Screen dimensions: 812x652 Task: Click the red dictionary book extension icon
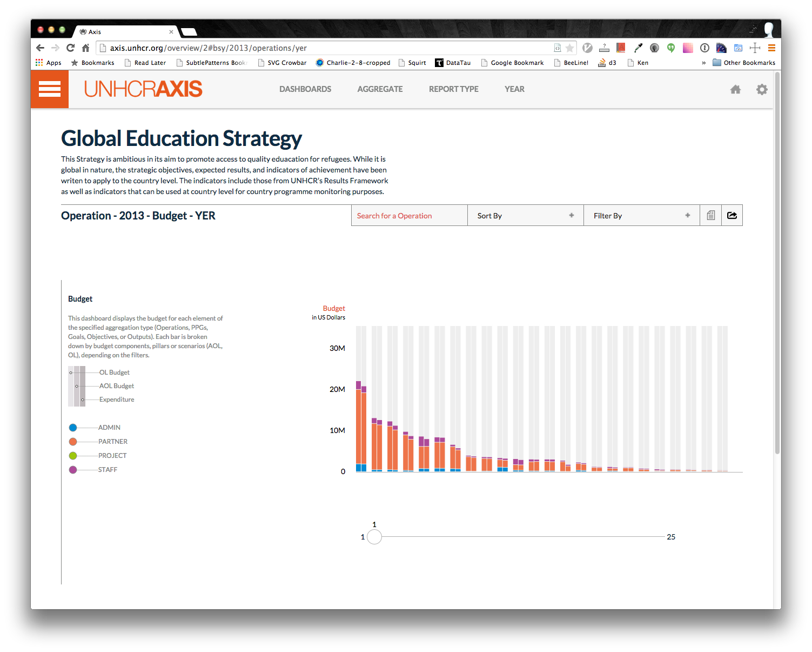[621, 48]
